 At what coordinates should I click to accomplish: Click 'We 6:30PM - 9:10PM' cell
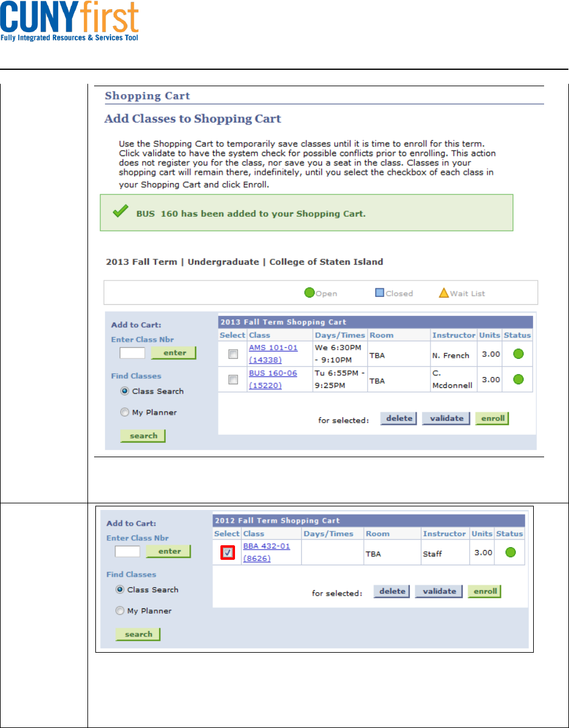point(340,354)
